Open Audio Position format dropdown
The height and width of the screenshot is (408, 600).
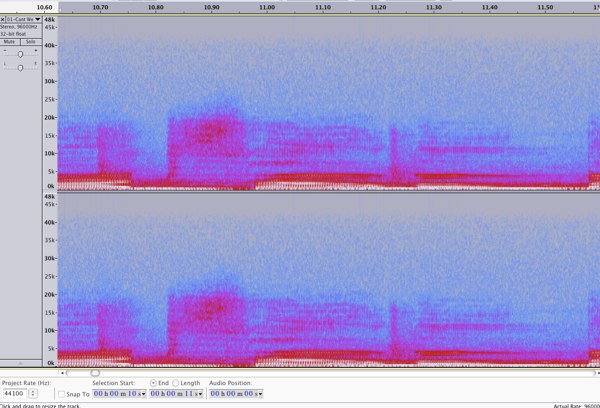[261, 394]
